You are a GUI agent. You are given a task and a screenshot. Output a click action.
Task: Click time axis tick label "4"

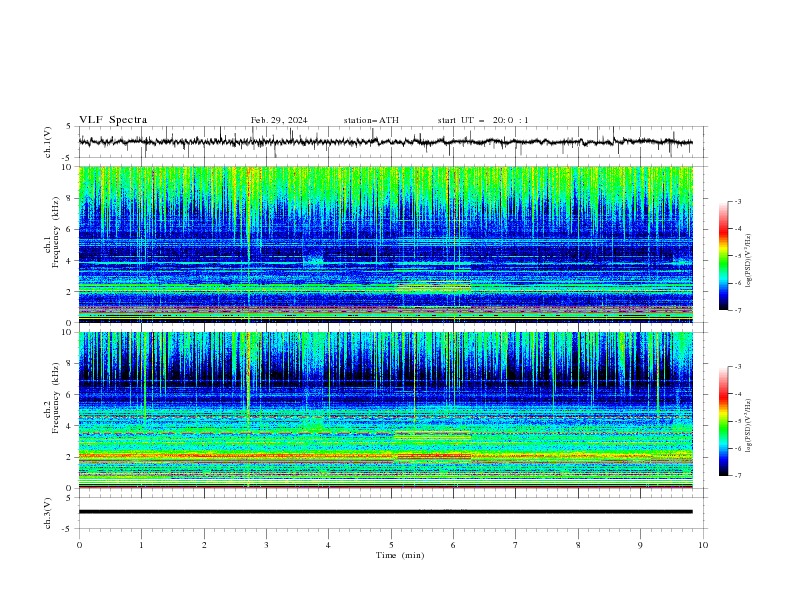[x=328, y=545]
